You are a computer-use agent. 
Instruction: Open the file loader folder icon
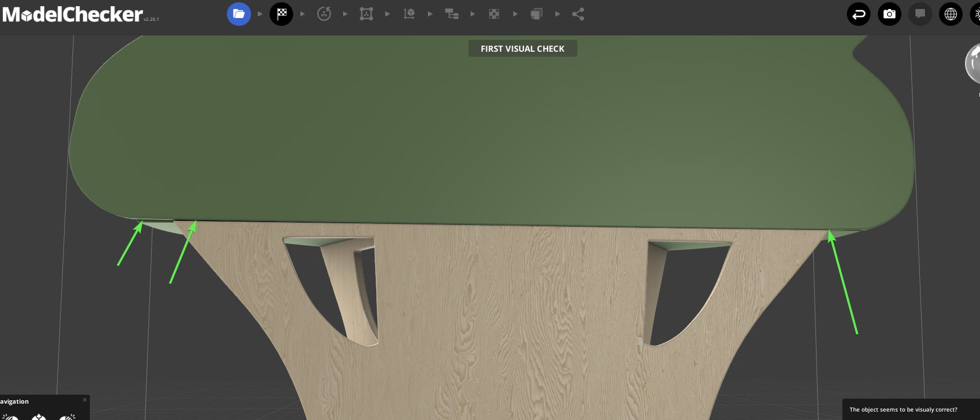coord(239,14)
